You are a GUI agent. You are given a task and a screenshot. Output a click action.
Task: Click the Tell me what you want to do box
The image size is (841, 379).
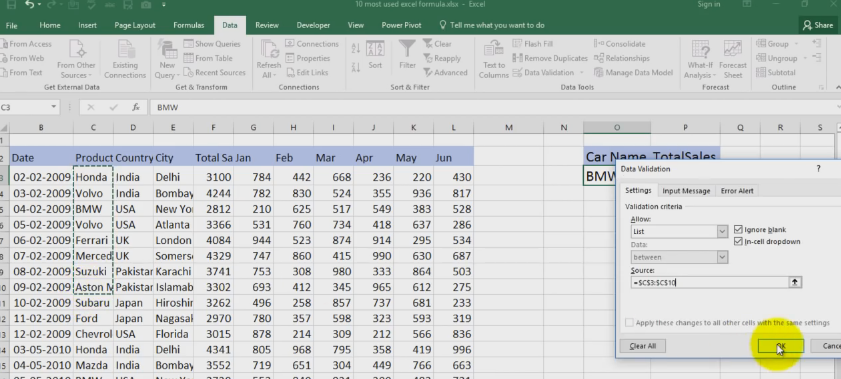tap(492, 25)
